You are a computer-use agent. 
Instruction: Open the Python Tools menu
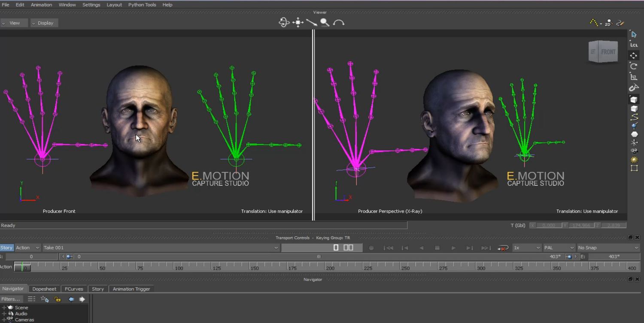pos(142,5)
